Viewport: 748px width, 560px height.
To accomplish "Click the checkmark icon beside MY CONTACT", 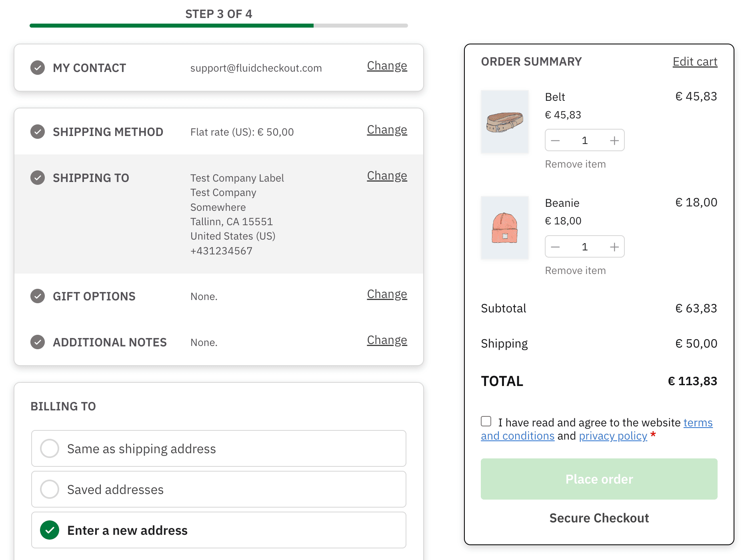I will [x=37, y=68].
